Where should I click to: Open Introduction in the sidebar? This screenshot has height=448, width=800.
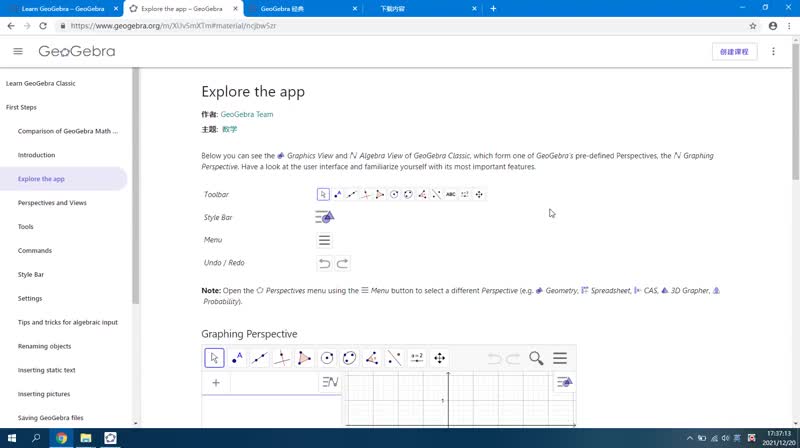[x=36, y=155]
